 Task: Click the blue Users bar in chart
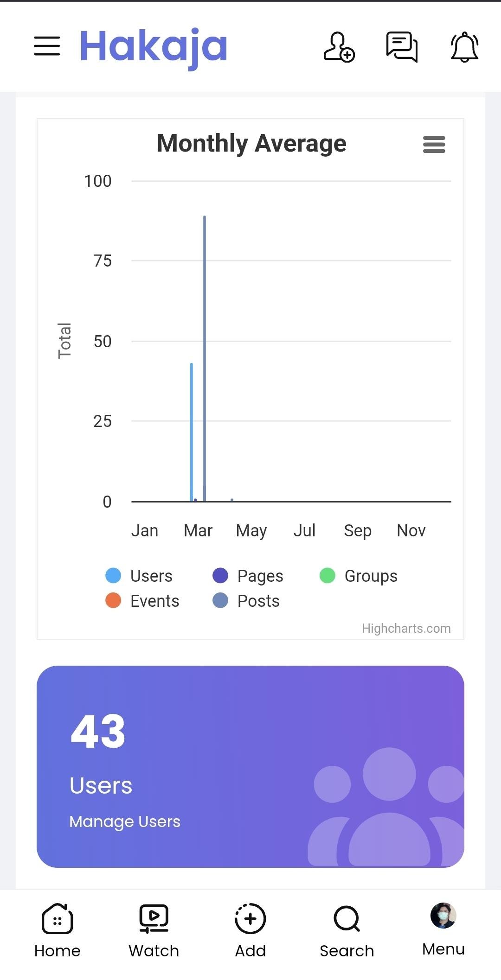coord(192,431)
